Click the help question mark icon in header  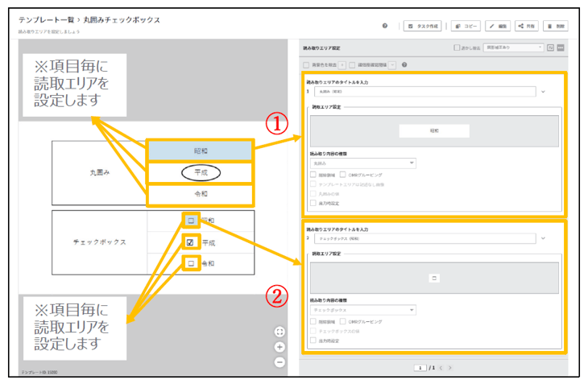[x=385, y=26]
